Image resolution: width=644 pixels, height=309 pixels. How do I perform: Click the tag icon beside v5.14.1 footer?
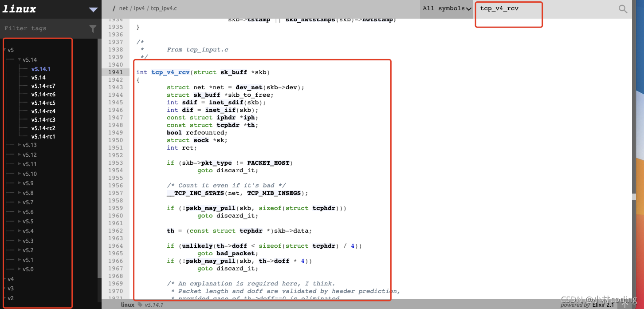click(140, 305)
